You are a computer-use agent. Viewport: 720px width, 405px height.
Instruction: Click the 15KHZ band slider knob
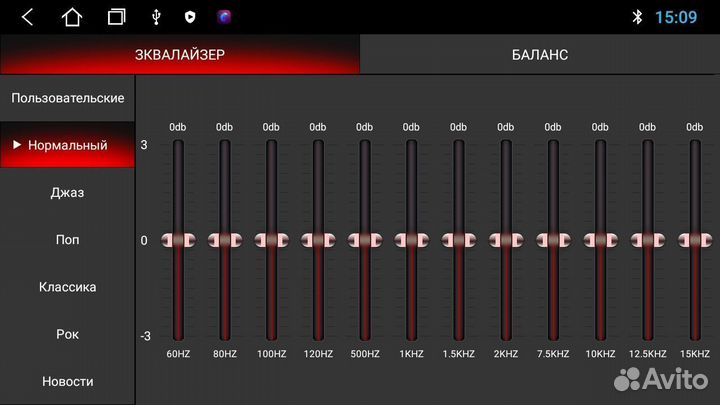[695, 240]
